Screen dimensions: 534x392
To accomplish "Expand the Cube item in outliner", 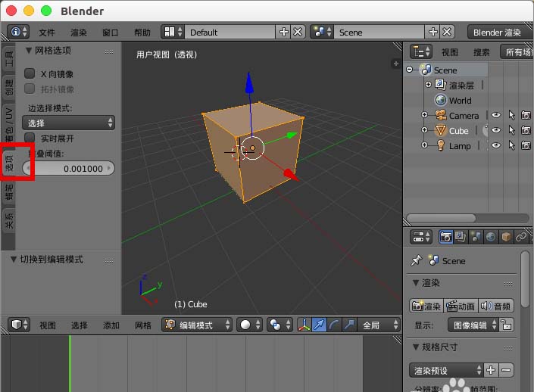I will point(425,130).
